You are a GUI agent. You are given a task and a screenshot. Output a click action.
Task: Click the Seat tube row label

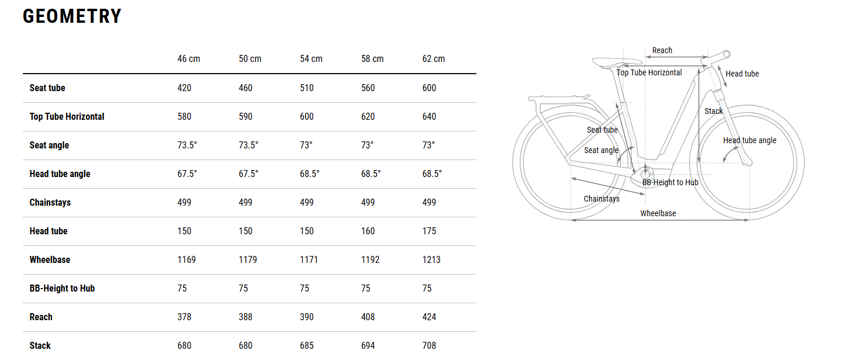(x=47, y=88)
